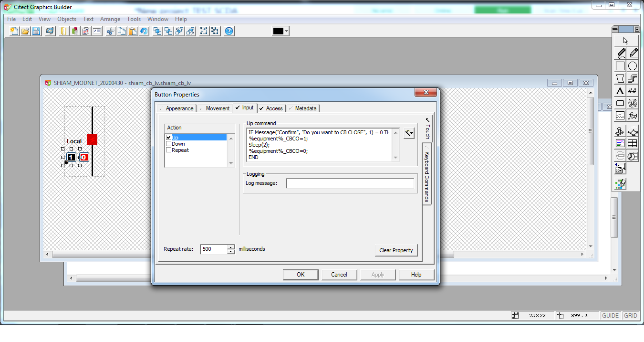This screenshot has width=644, height=342.
Task: Select the selection arrow tool
Action: (625, 40)
